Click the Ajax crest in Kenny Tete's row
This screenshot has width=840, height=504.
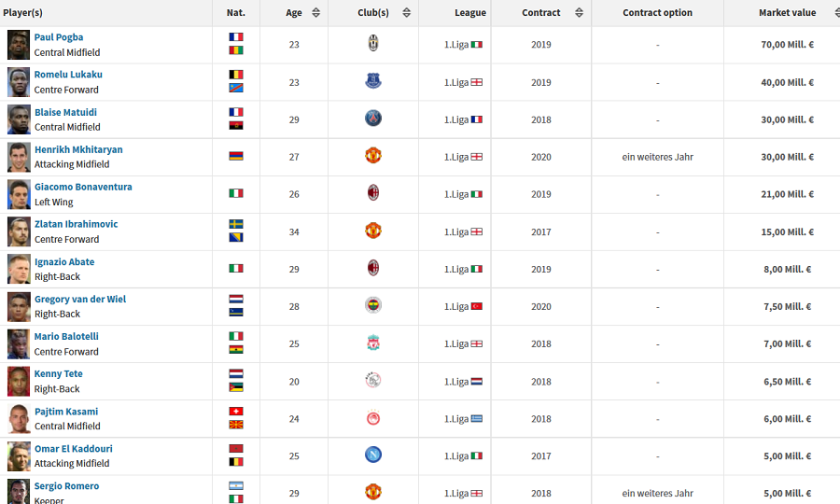[373, 380]
